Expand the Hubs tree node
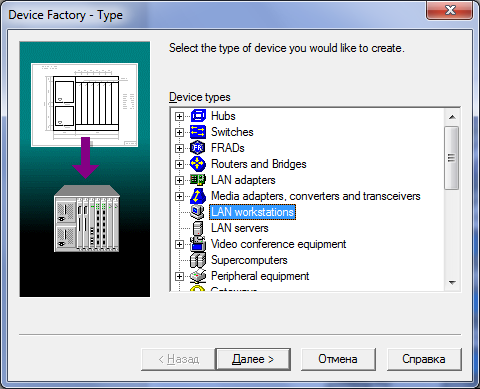Screen dimensions: 480x389 tap(179, 116)
